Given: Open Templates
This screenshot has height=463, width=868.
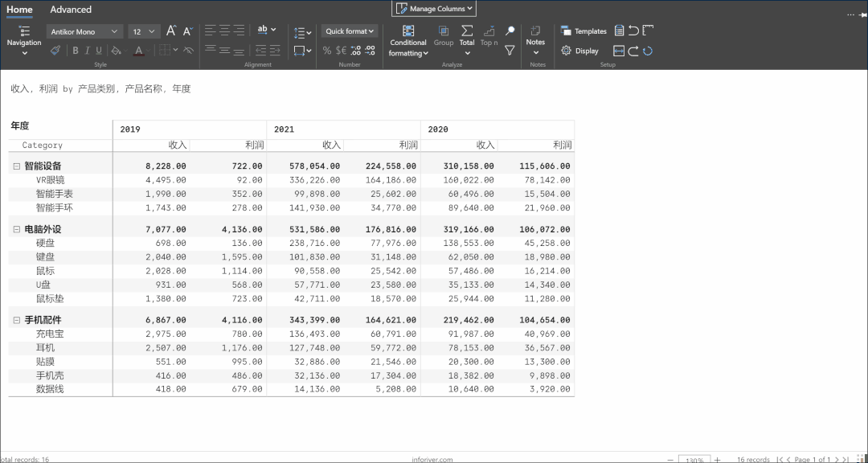Looking at the screenshot, I should tap(583, 31).
